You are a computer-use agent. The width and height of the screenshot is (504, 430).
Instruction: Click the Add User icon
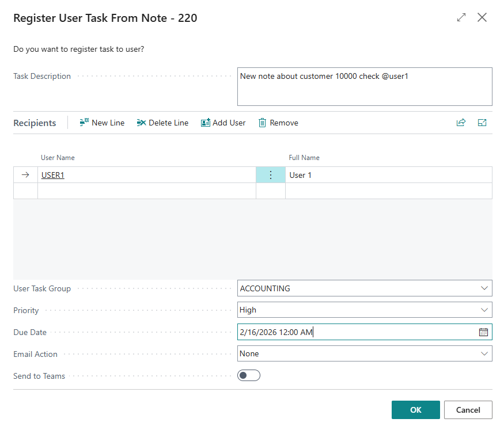click(x=205, y=123)
